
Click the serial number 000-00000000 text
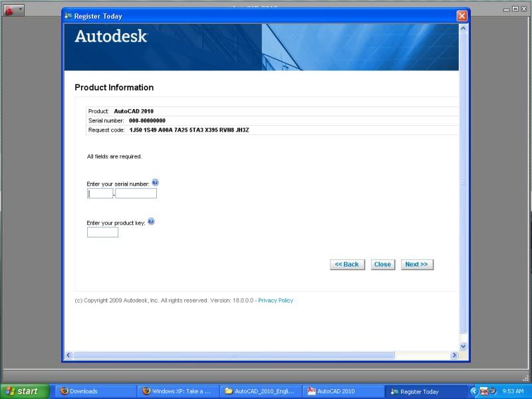[147, 120]
